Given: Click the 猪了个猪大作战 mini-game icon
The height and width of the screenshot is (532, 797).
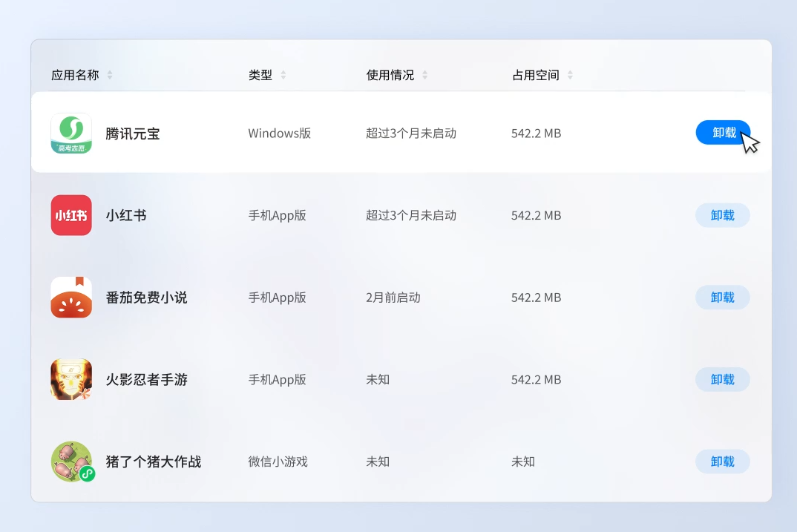Looking at the screenshot, I should [x=72, y=462].
